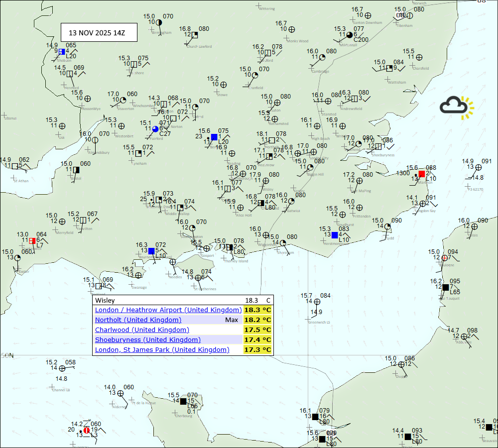Click the Birmingham station symbol

(158, 22)
